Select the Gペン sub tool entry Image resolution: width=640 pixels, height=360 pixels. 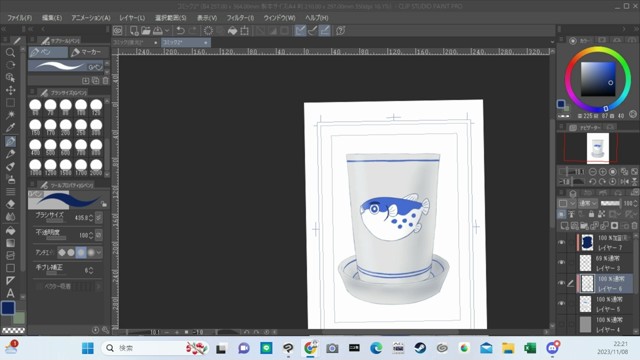pos(66,66)
